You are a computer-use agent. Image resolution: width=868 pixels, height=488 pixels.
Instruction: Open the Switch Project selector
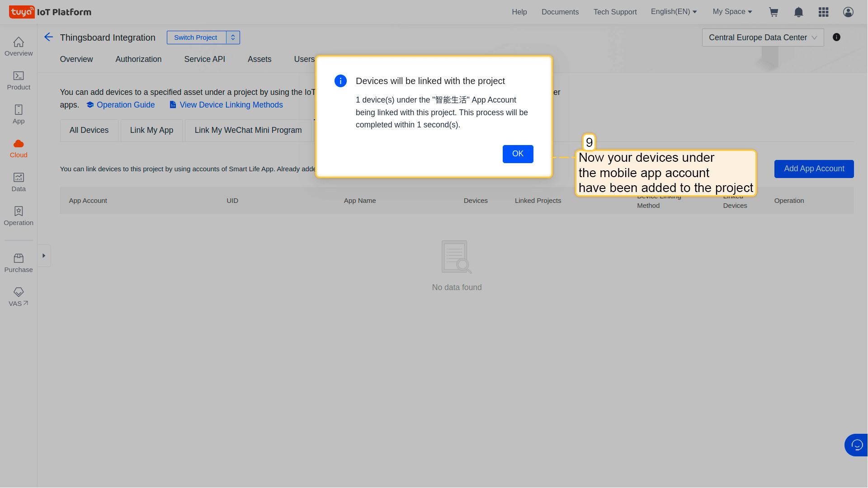pyautogui.click(x=203, y=38)
